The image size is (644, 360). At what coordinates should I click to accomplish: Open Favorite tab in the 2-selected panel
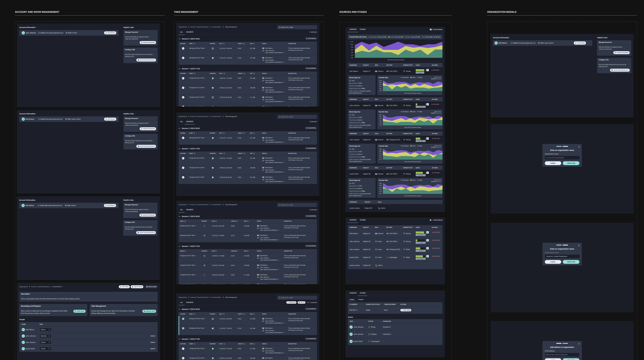190,302
